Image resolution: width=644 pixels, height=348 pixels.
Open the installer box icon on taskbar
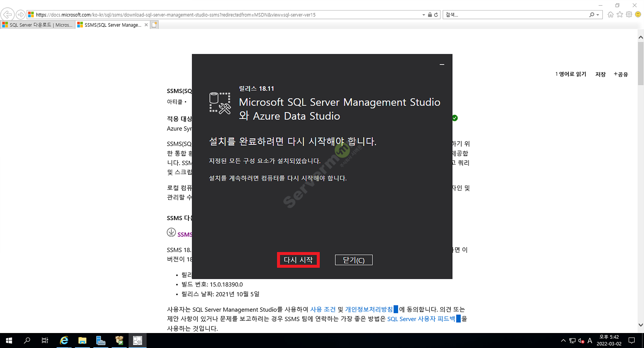pyautogui.click(x=119, y=341)
